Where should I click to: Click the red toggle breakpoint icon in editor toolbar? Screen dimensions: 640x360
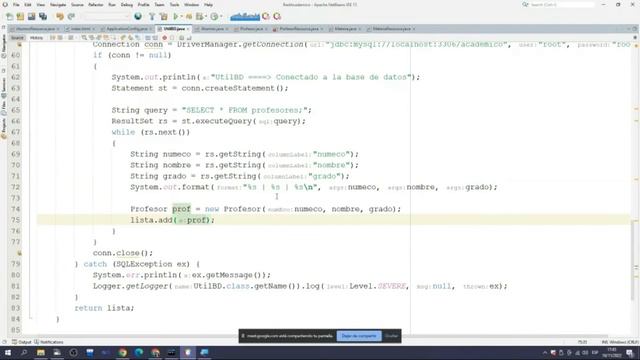(164, 38)
